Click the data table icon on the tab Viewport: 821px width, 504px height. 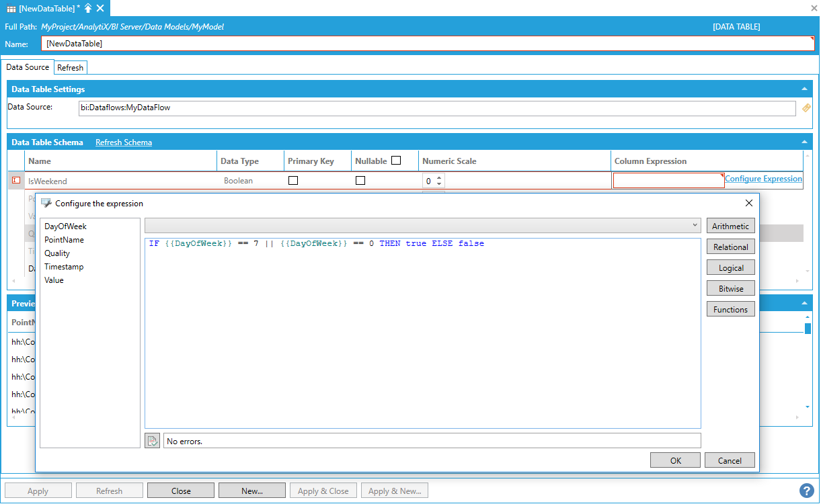[11, 8]
